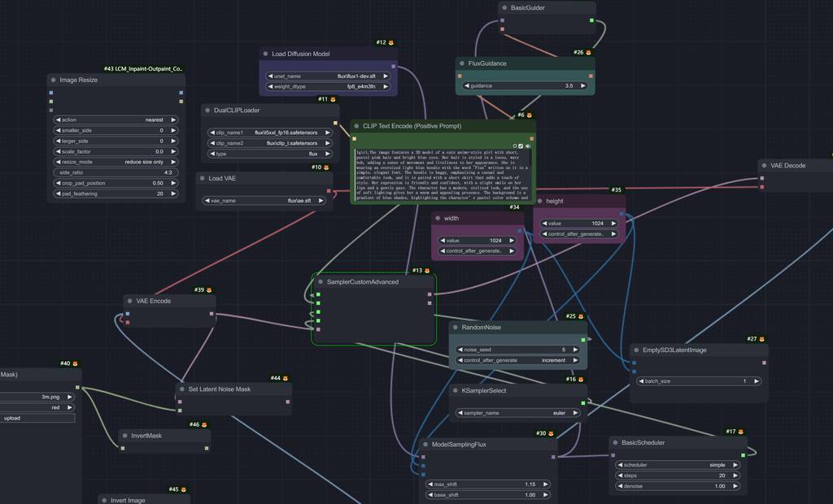Click the upload button in the mask node
The width and height of the screenshot is (833, 504).
tap(37, 418)
